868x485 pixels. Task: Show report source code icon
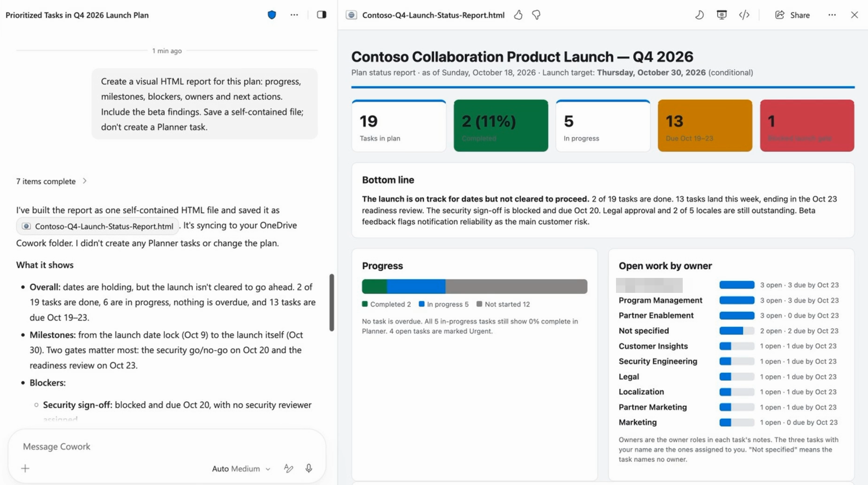click(744, 15)
